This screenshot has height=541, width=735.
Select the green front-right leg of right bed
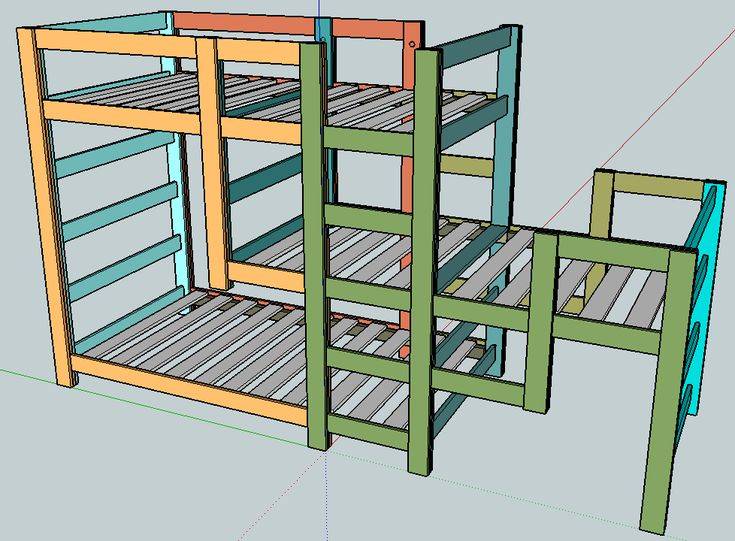click(666, 391)
